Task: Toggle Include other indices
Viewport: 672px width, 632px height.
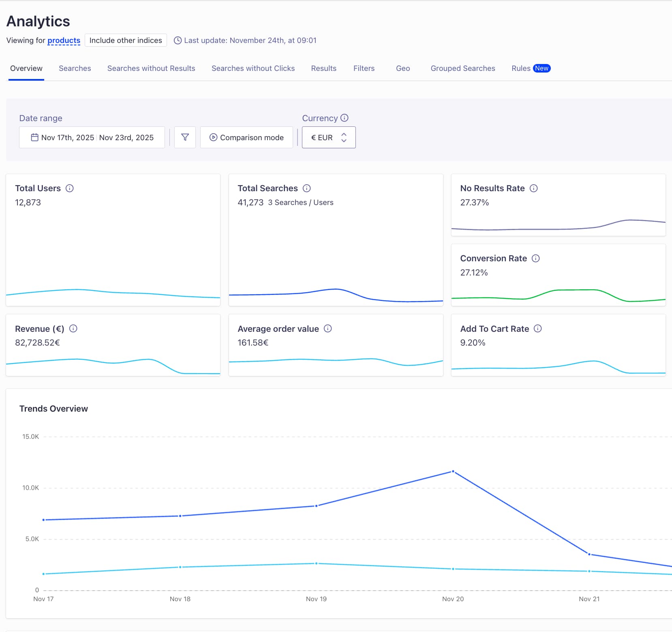Action: pyautogui.click(x=126, y=40)
